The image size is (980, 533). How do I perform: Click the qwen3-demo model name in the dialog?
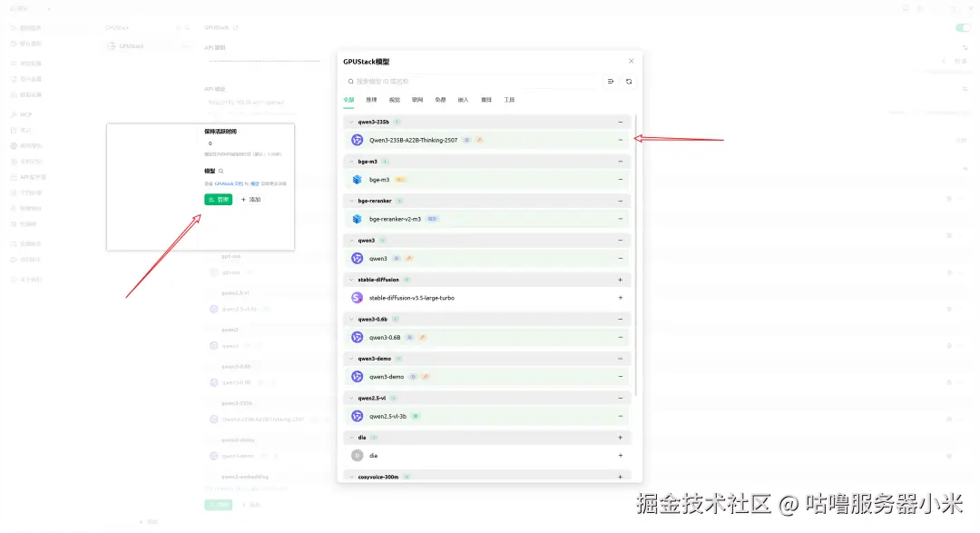(387, 377)
